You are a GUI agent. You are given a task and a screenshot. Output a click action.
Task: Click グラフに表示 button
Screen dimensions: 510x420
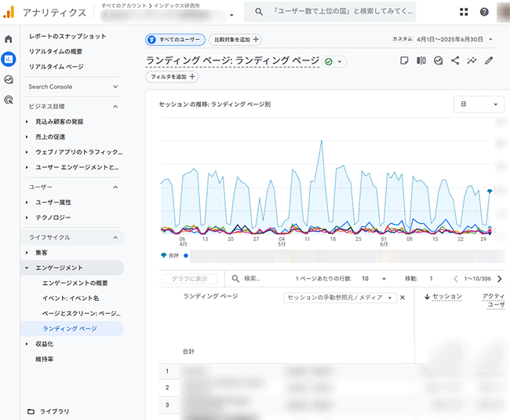pos(189,279)
